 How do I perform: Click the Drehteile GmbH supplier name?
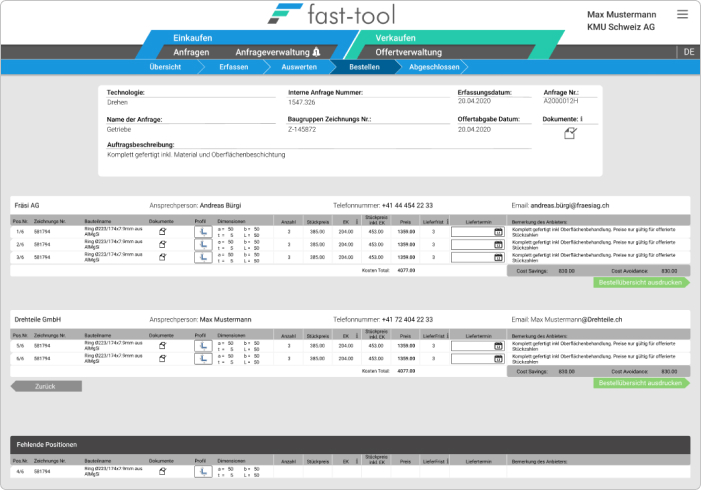click(38, 320)
